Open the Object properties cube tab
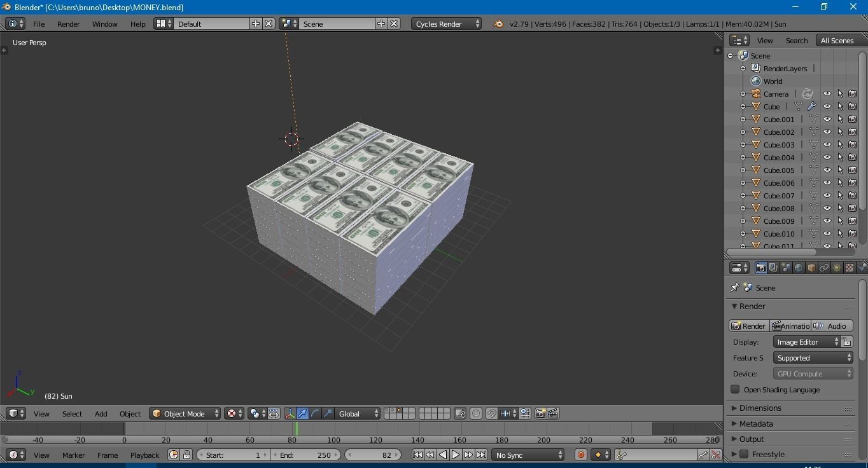 (x=811, y=268)
